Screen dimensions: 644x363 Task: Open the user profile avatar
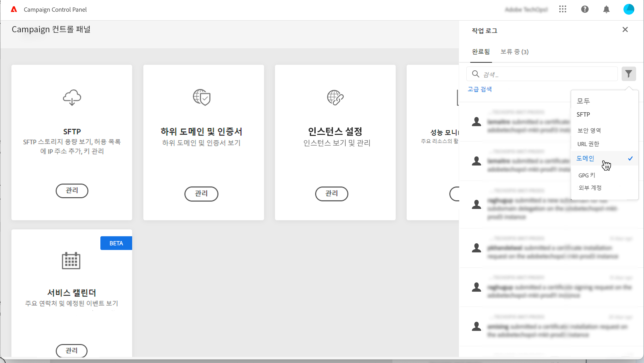pos(628,9)
